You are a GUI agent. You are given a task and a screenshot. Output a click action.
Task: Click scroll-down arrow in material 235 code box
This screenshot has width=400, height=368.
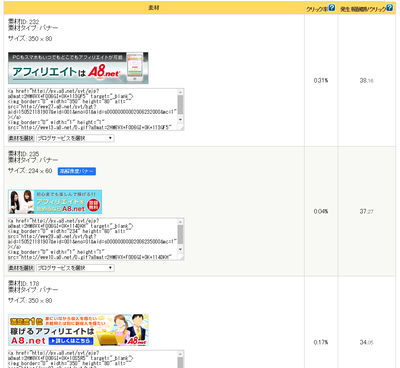181,249
